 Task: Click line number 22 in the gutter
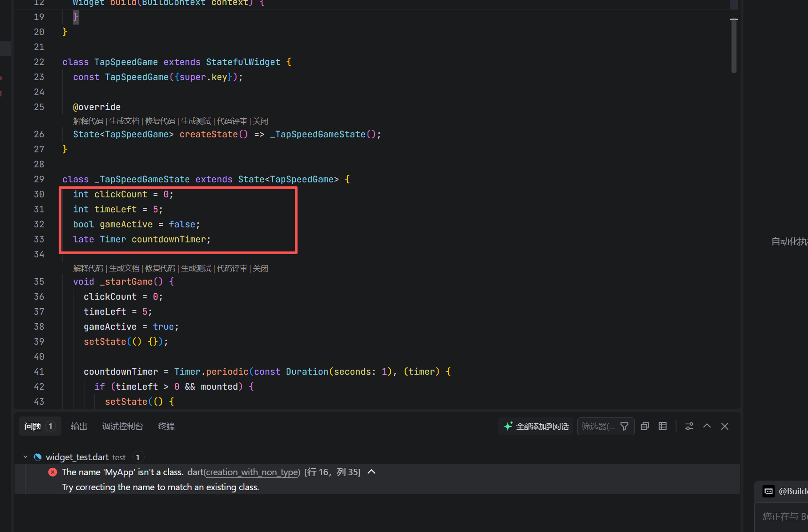39,62
